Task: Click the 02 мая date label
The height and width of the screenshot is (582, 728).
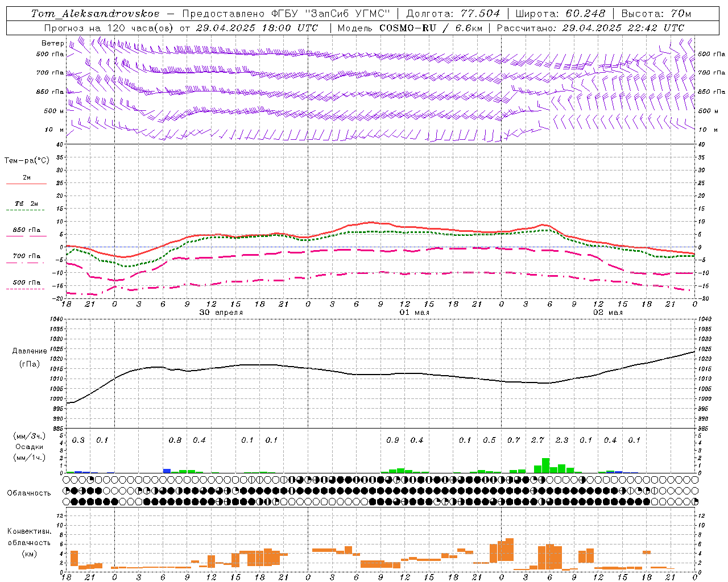Action: 608,313
